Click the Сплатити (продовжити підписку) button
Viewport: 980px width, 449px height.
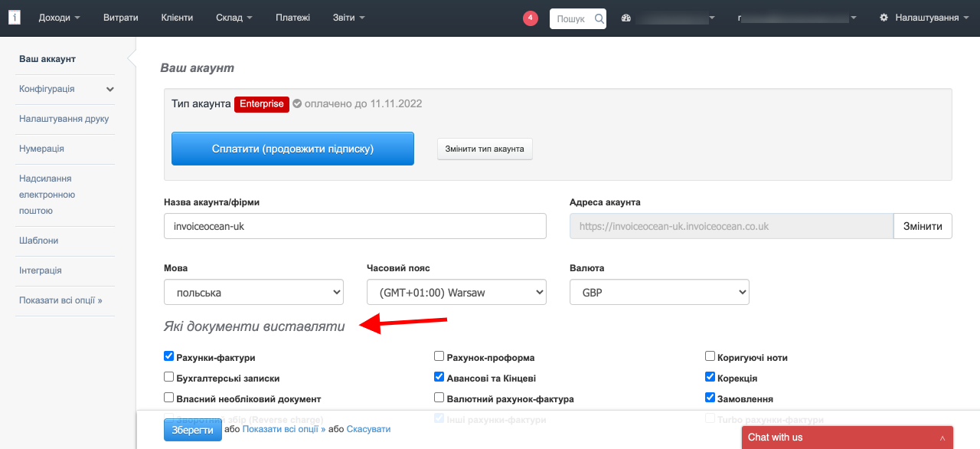coord(292,149)
